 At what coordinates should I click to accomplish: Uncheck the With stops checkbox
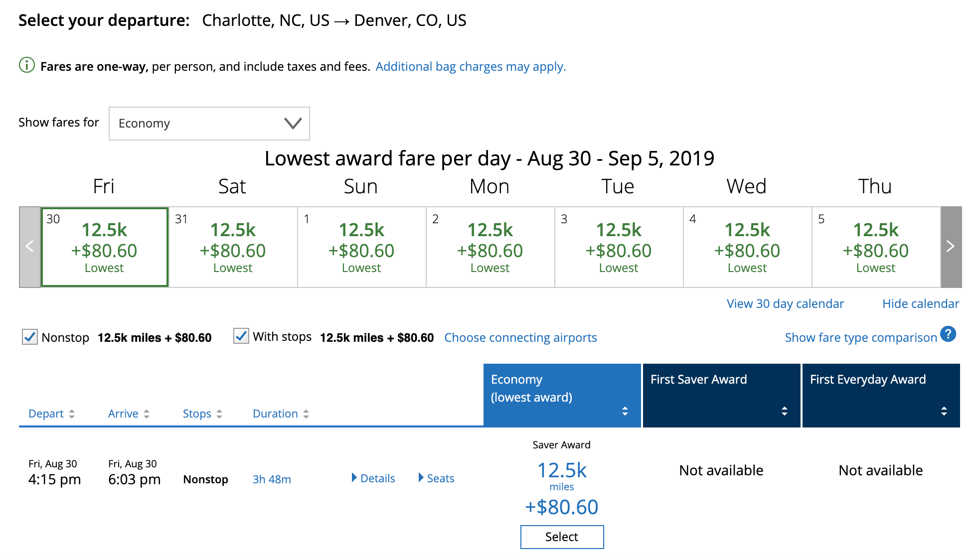pyautogui.click(x=241, y=336)
